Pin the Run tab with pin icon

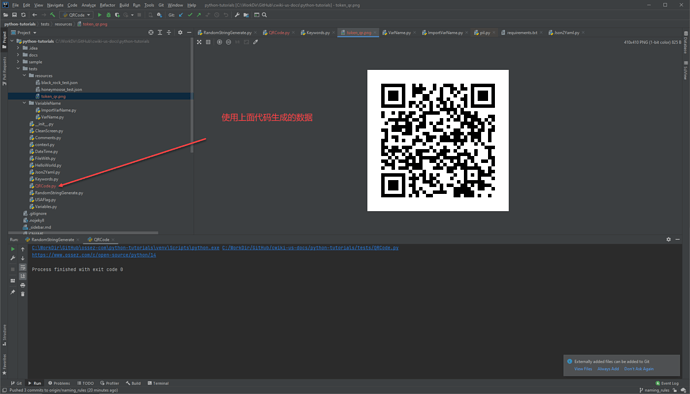[13, 292]
